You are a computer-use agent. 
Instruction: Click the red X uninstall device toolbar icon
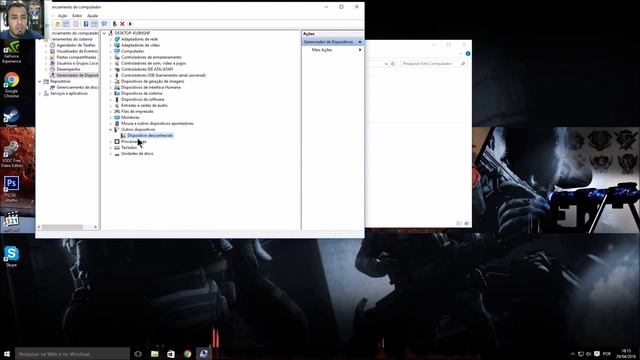click(x=122, y=24)
